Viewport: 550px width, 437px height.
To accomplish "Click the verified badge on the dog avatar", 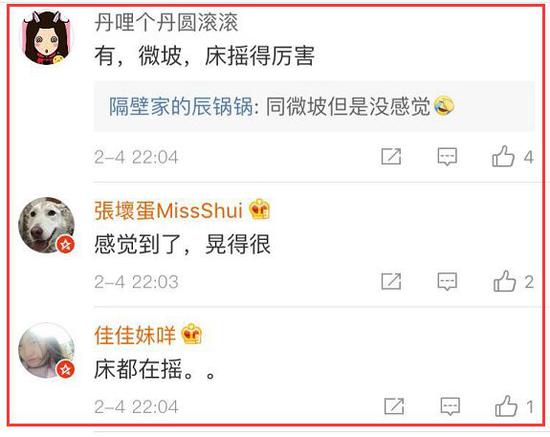I will pyautogui.click(x=66, y=244).
